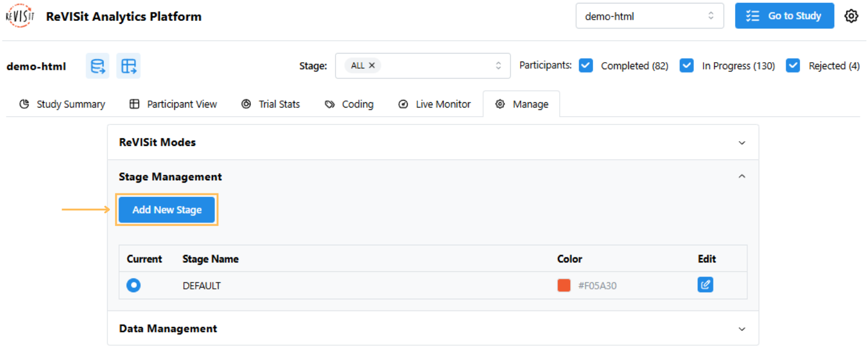Click the Go to Study button
This screenshot has width=868, height=351.
click(x=784, y=16)
